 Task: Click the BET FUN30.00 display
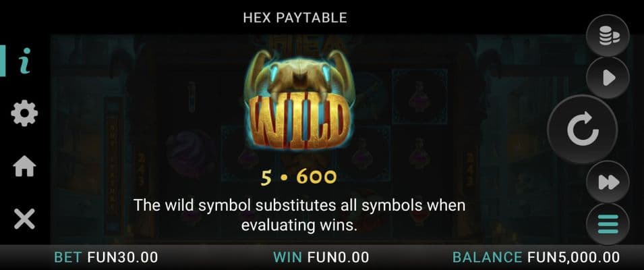106,257
